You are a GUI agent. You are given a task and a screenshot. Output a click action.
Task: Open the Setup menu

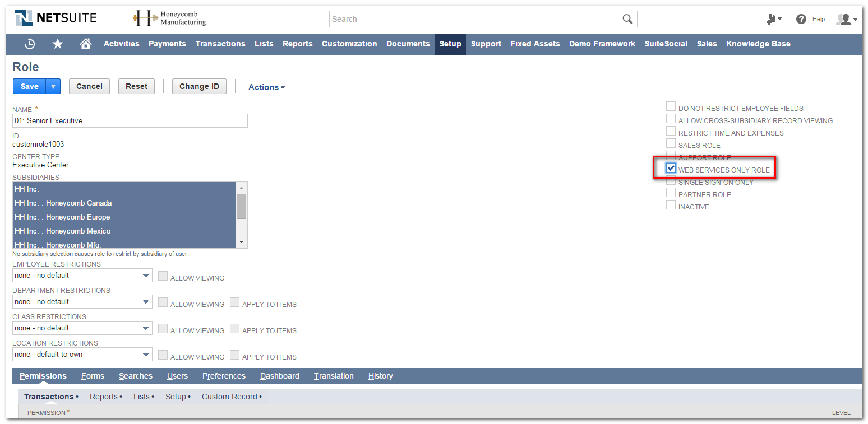point(450,44)
